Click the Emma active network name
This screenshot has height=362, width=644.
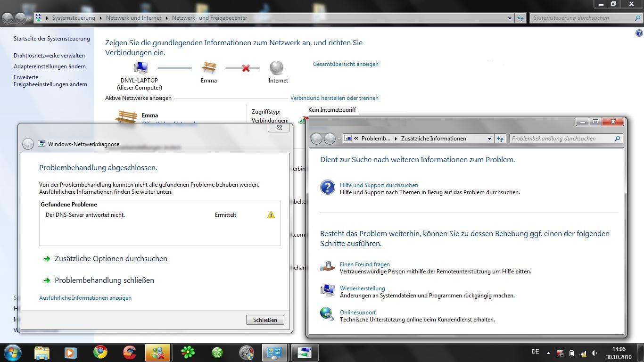(x=150, y=115)
